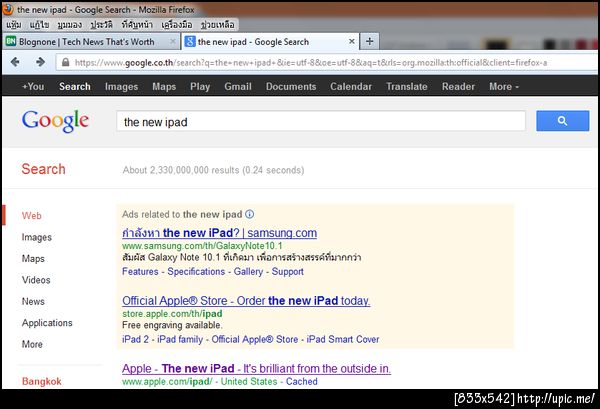Click the 'the new ipad' search field
This screenshot has height=409, width=600.
click(x=321, y=121)
